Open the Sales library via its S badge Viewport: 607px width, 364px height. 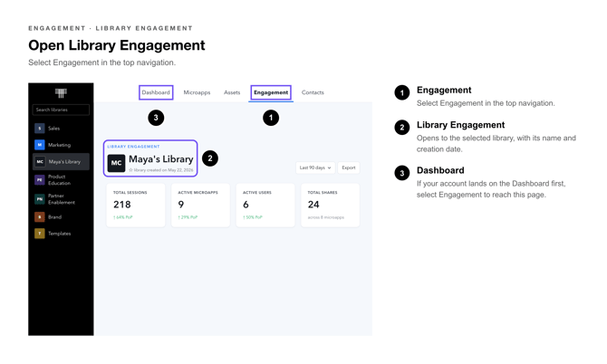(x=40, y=128)
